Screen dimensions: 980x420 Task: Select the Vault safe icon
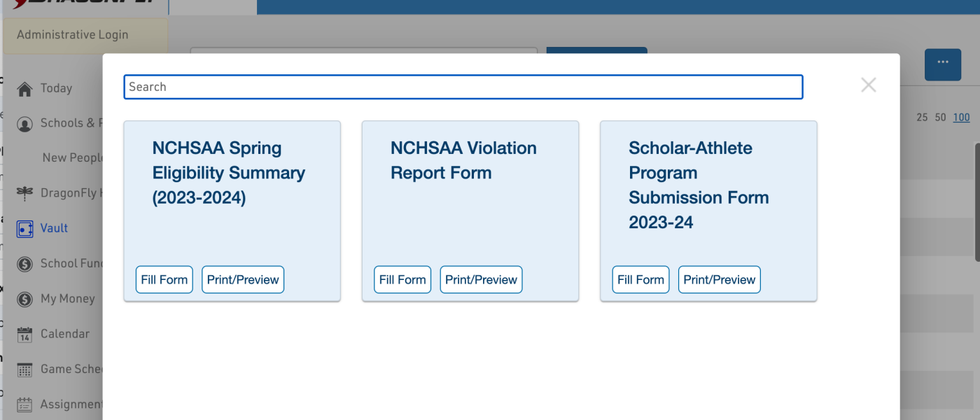pyautogui.click(x=24, y=228)
